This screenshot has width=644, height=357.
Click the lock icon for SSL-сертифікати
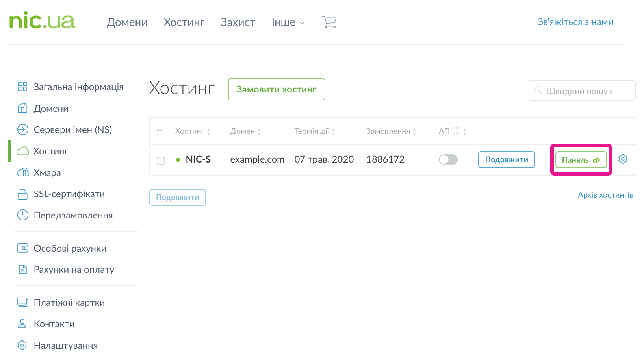coord(23,194)
